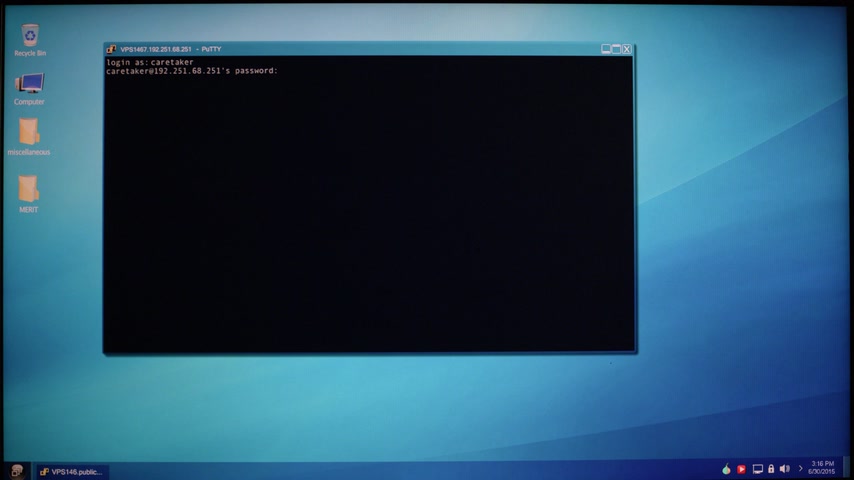Open the display monitor tray icon

coord(757,469)
